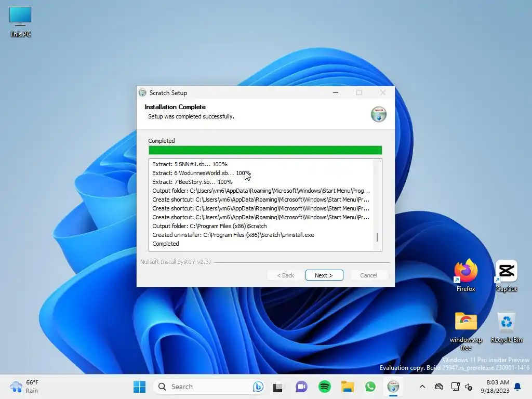
Task: Open the Chat app from the taskbar
Action: (301, 387)
